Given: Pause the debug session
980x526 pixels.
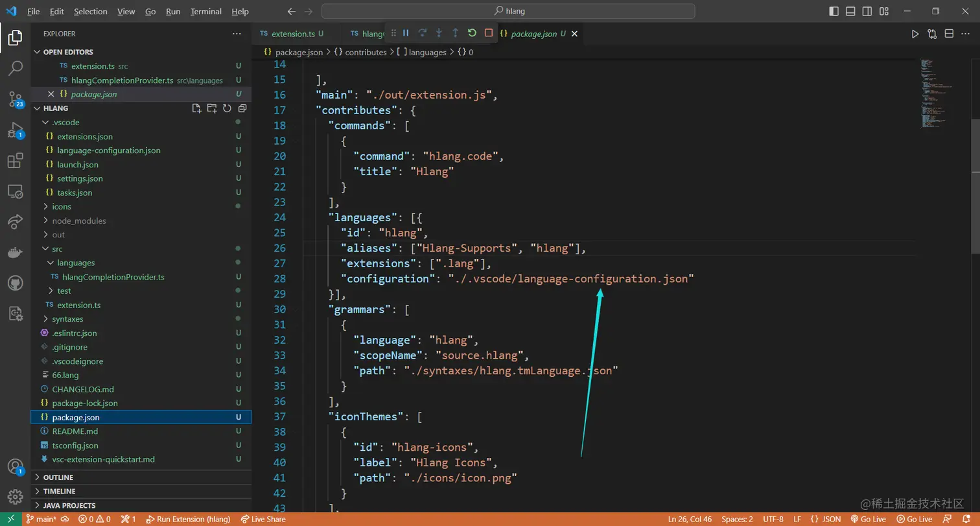Looking at the screenshot, I should pyautogui.click(x=406, y=33).
